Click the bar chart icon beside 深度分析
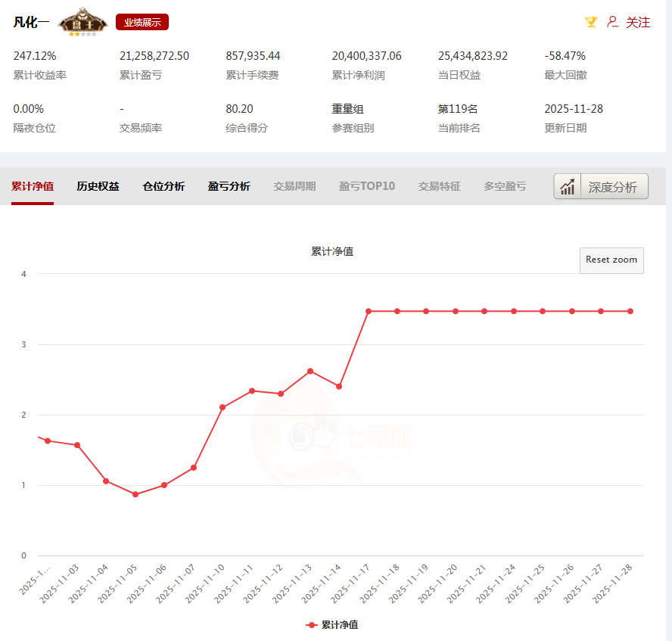672x641 pixels. 568,186
